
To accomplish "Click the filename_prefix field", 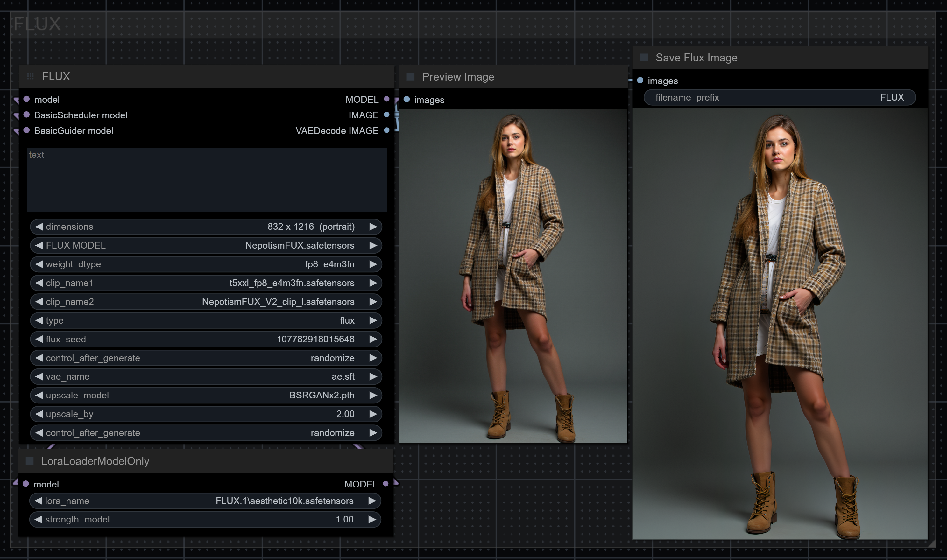I will (780, 97).
